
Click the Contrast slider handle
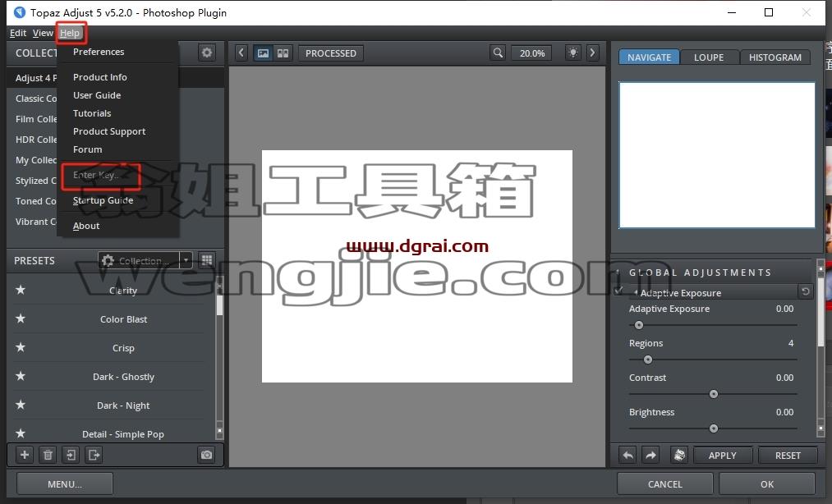[x=714, y=394]
